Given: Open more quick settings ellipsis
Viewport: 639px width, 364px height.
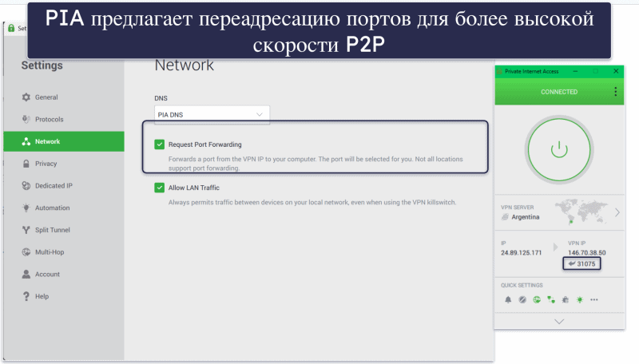Looking at the screenshot, I should (x=594, y=299).
